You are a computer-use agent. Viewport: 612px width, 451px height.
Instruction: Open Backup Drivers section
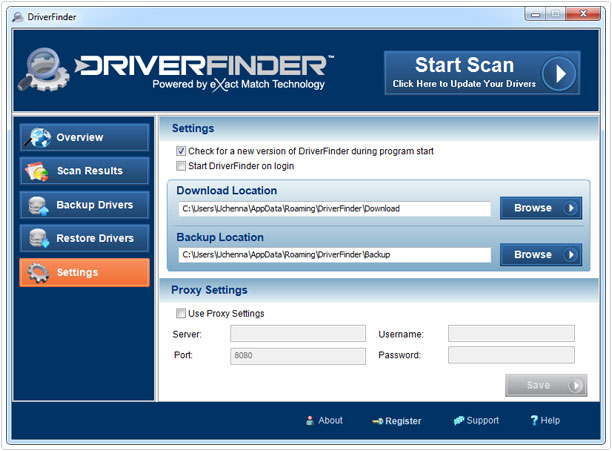click(84, 205)
